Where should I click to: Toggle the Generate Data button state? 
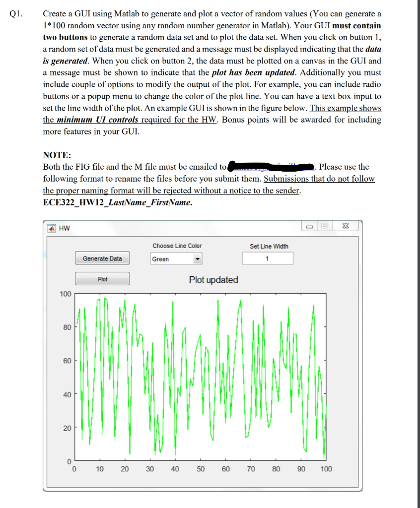coord(102,258)
